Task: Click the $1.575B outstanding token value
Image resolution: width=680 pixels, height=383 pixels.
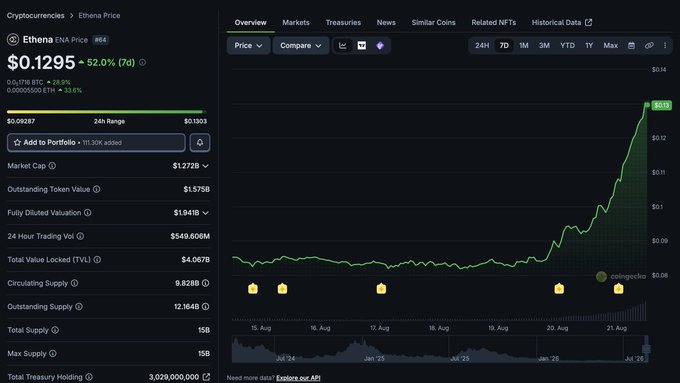Action: pyautogui.click(x=196, y=189)
